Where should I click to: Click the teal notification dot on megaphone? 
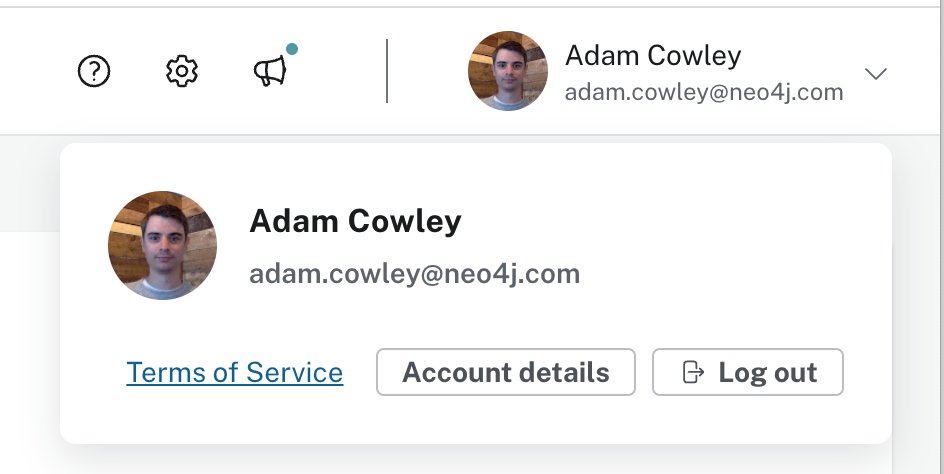pyautogui.click(x=292, y=49)
